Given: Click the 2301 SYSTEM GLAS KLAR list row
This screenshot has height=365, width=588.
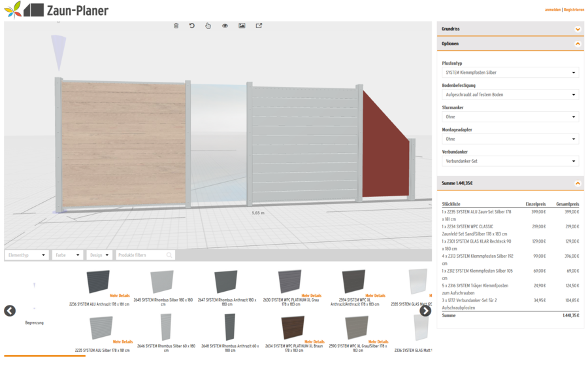Looking at the screenshot, I should click(510, 245).
